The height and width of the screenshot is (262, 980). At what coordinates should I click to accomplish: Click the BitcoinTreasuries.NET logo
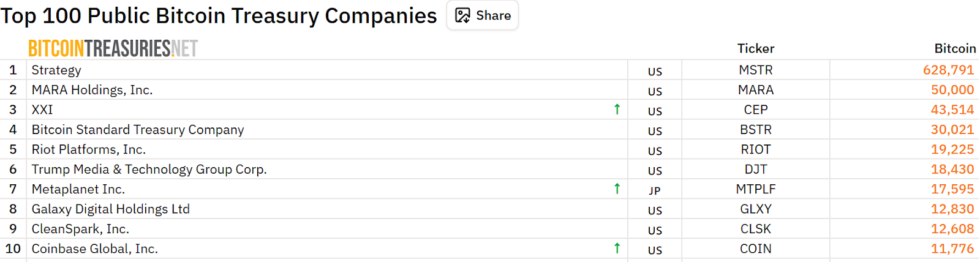(113, 48)
